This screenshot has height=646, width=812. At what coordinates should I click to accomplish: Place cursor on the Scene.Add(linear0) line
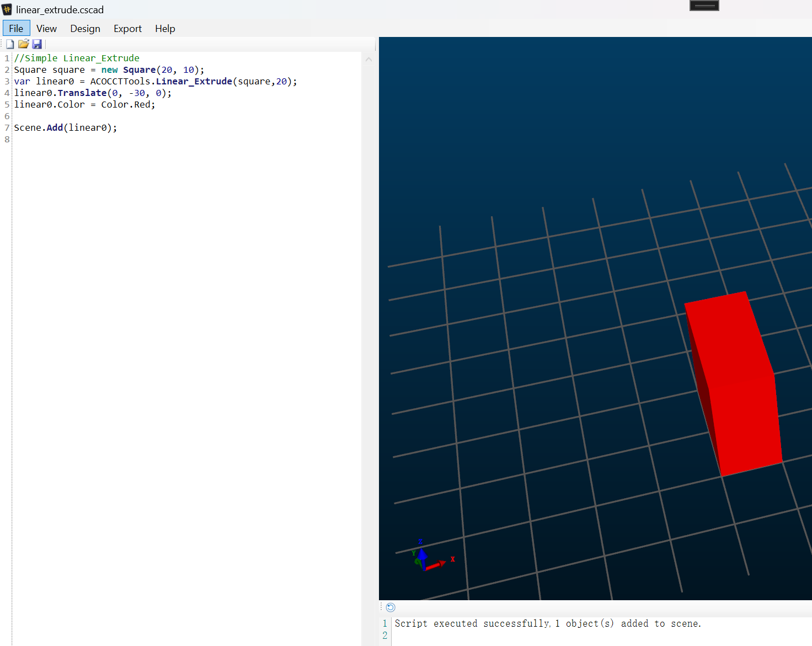(65, 127)
